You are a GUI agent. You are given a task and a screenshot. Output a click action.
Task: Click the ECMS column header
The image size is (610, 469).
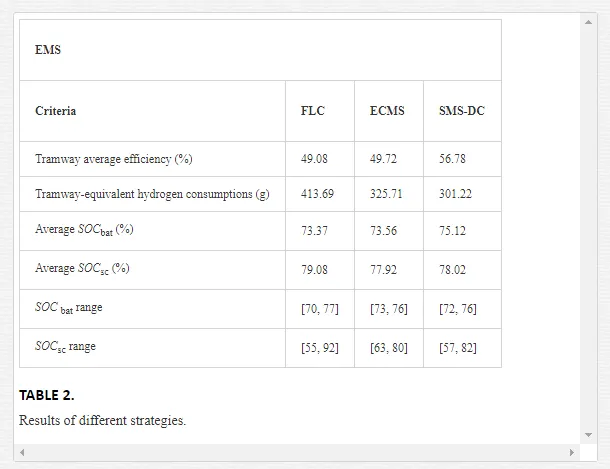pyautogui.click(x=389, y=111)
